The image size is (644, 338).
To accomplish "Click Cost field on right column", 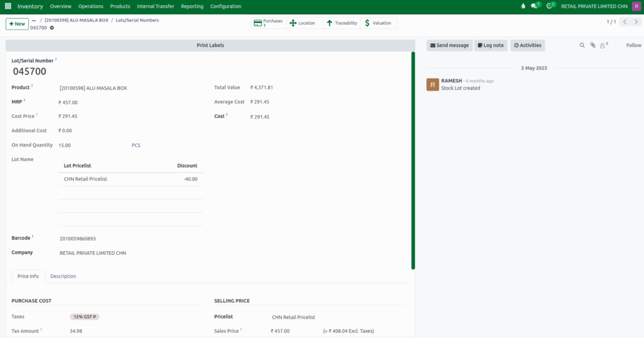I will click(260, 117).
